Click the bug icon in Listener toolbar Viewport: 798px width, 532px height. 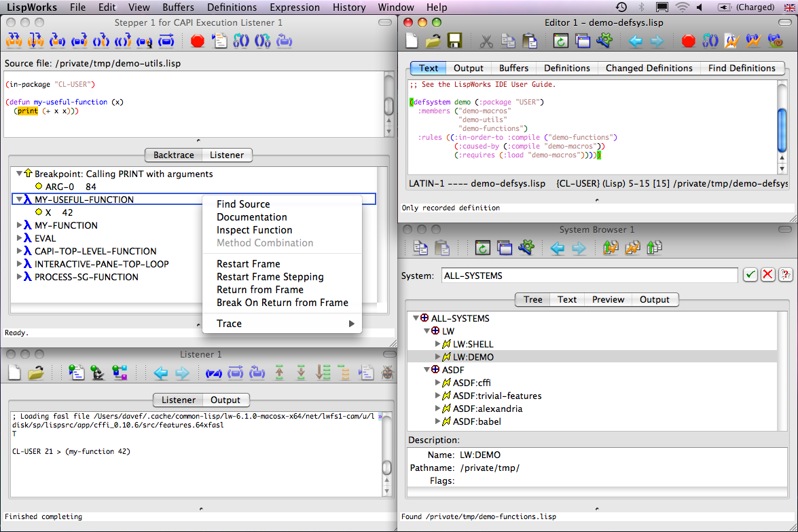387,373
